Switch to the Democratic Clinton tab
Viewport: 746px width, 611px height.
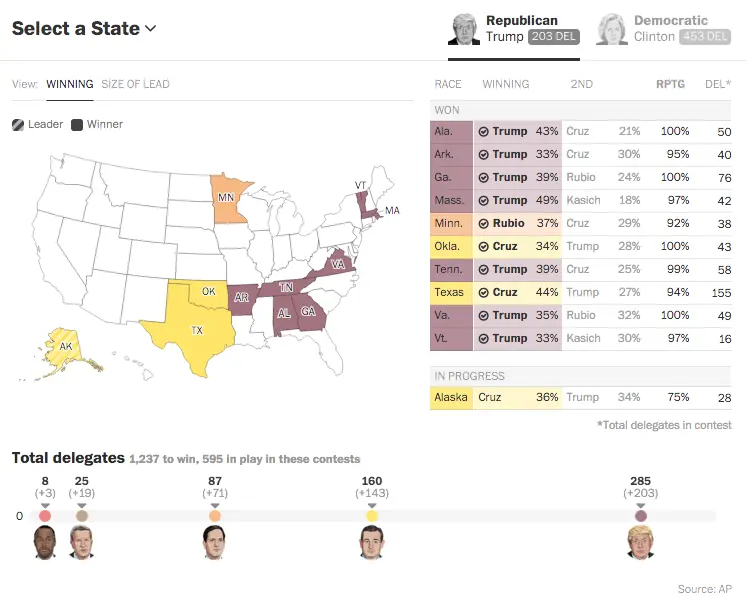[667, 29]
